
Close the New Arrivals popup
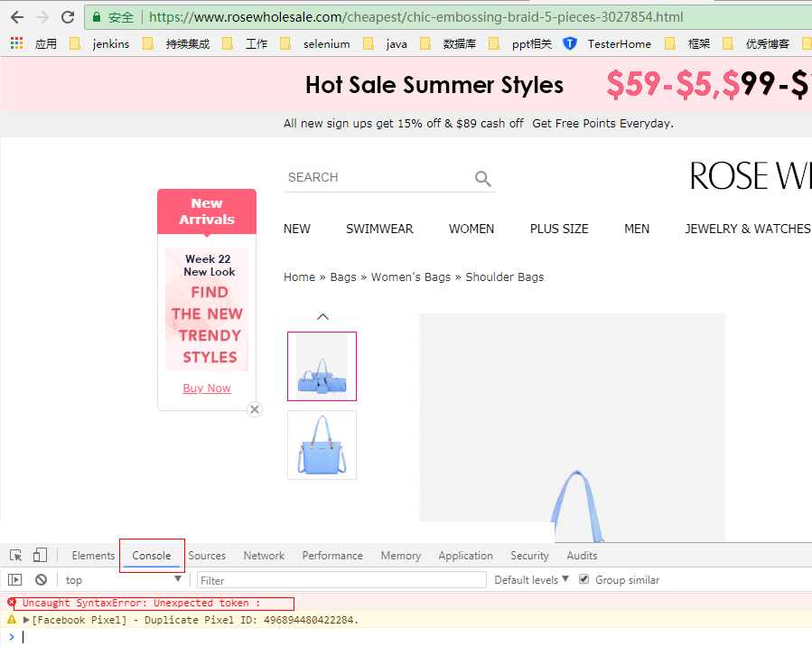[255, 409]
